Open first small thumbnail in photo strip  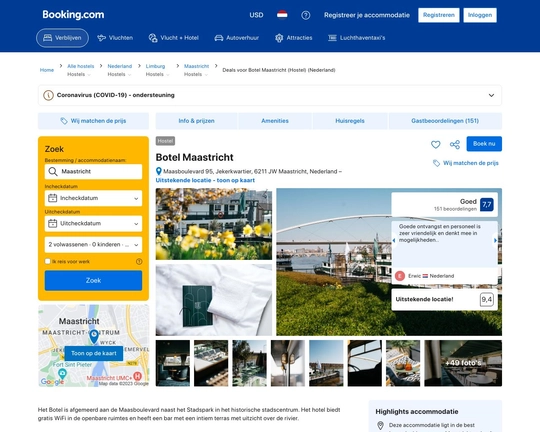point(173,363)
